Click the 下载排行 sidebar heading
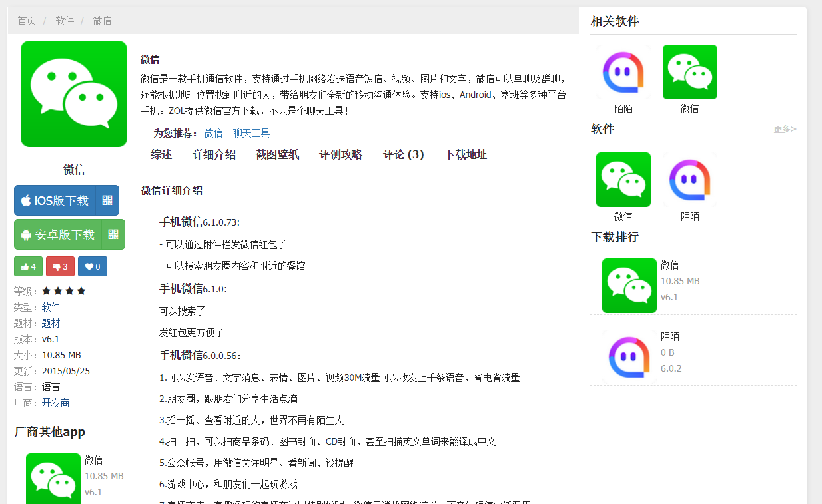Image resolution: width=822 pixels, height=504 pixels. pos(615,237)
